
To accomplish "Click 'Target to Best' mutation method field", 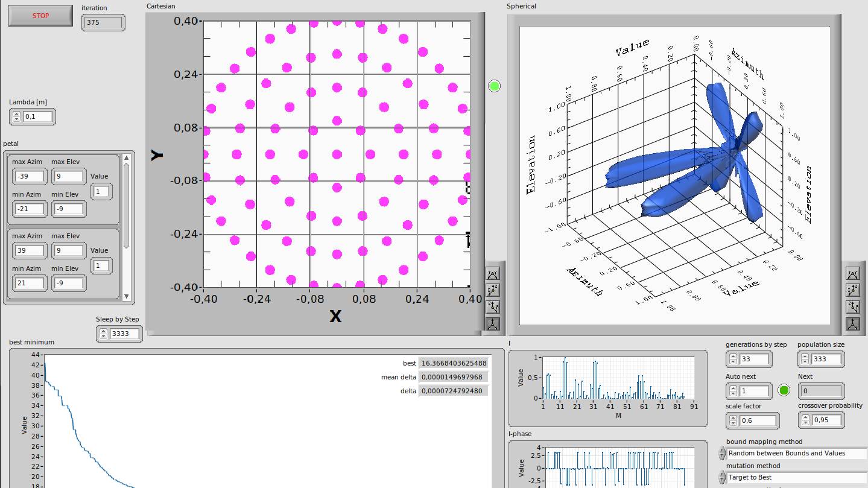I will [797, 477].
